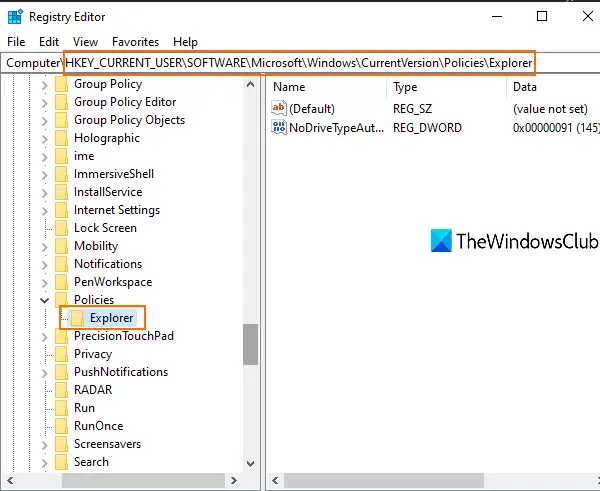Viewport: 600px width, 491px height.
Task: Select the (Default) value name
Action: pos(312,109)
